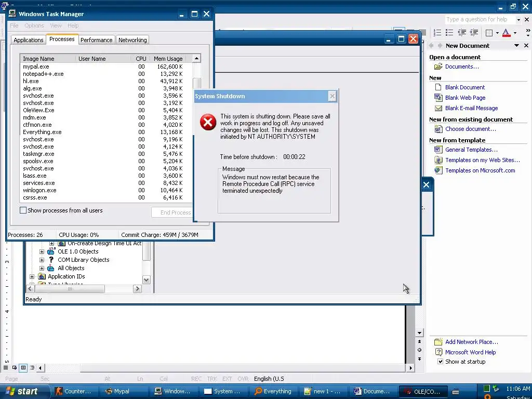The height and width of the screenshot is (399, 532).
Task: Click the Blank Web Page icon
Action: pos(438,98)
